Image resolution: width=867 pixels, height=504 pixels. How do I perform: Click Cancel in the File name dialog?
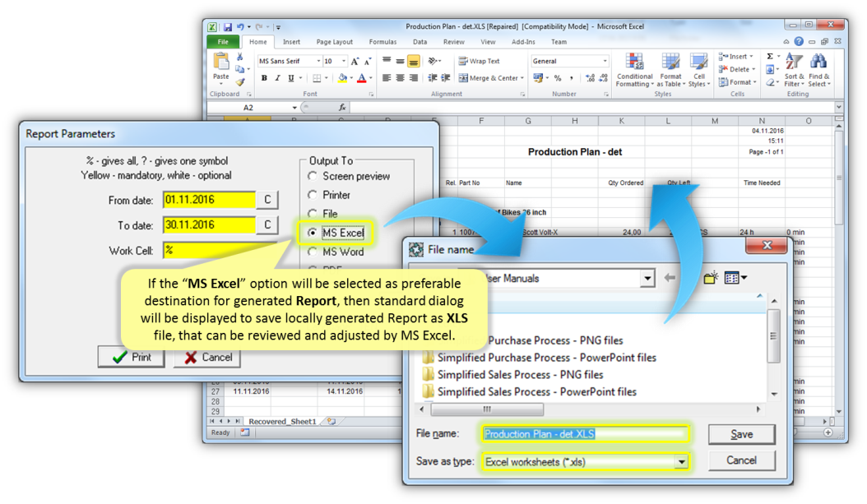741,460
